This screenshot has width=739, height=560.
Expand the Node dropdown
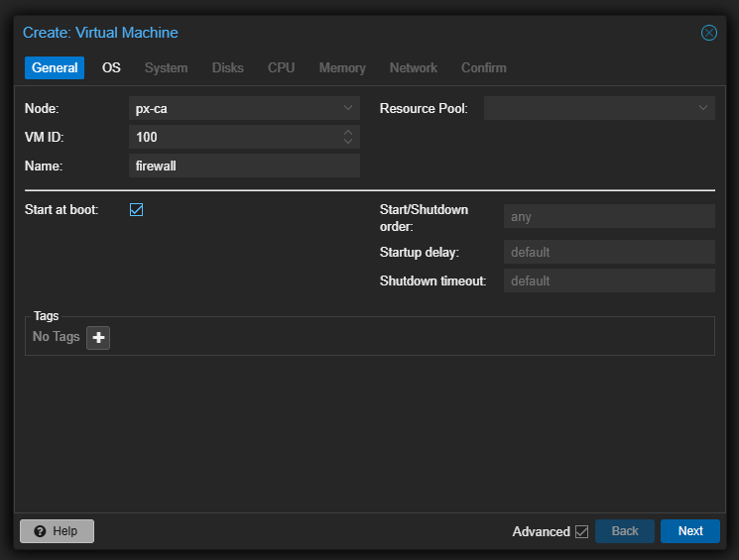(348, 108)
